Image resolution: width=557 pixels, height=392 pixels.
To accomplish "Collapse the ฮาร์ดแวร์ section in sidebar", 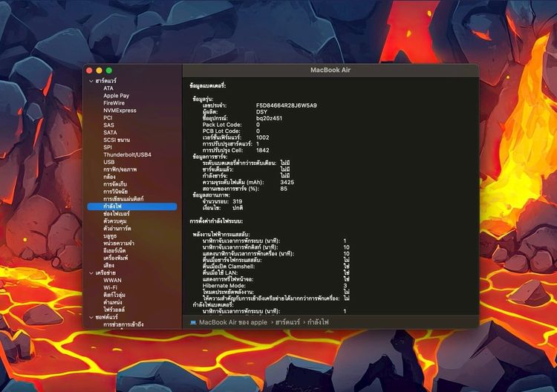I will [91, 80].
